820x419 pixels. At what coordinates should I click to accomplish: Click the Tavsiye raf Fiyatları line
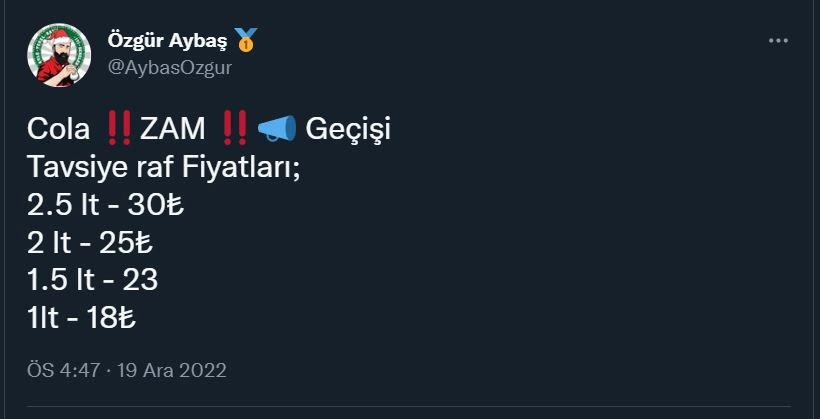[x=163, y=167]
